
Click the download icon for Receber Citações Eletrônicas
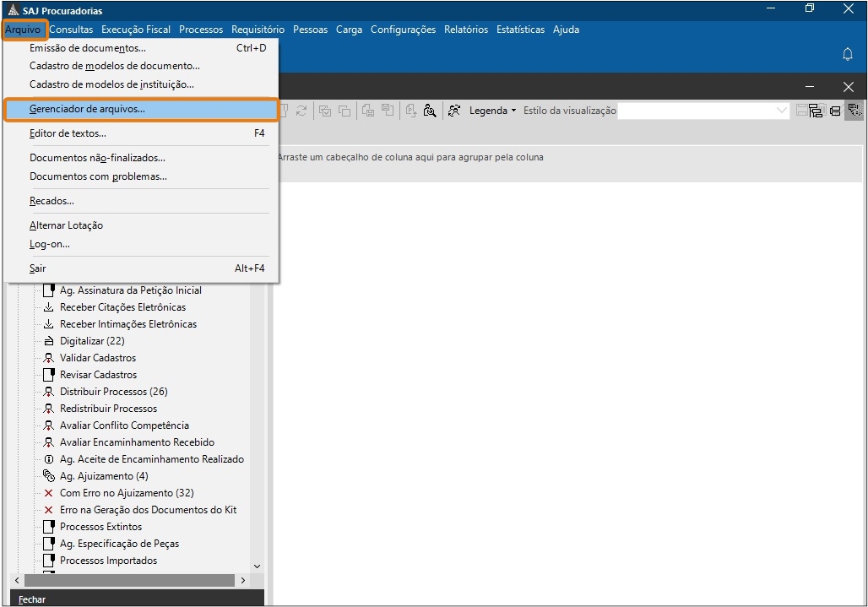49,307
